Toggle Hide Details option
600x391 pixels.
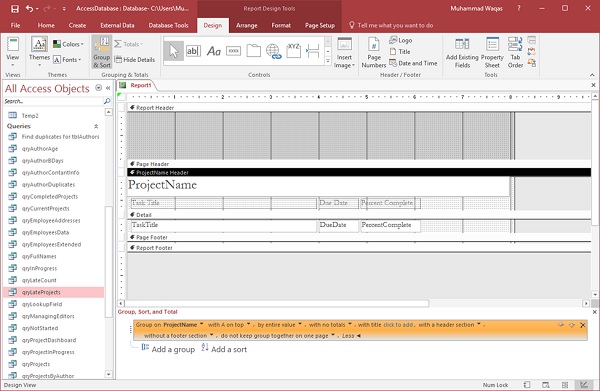(x=135, y=60)
